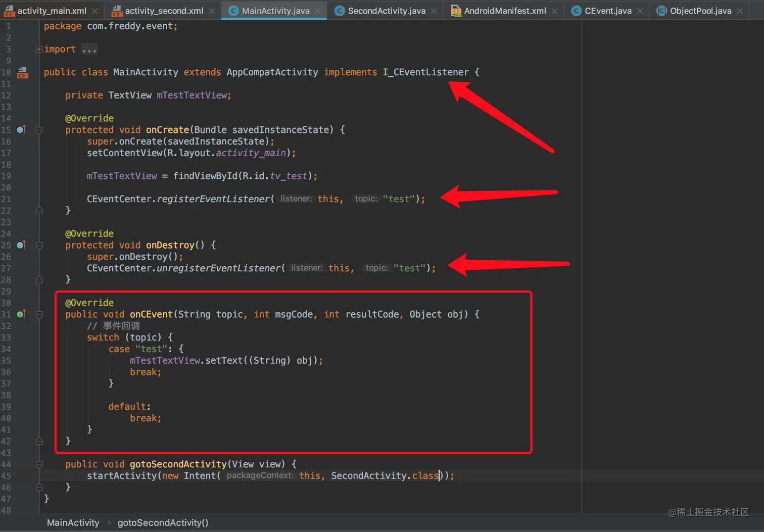764x532 pixels.
Task: Collapse the onDestroy method using its fold marker
Action: (39, 245)
